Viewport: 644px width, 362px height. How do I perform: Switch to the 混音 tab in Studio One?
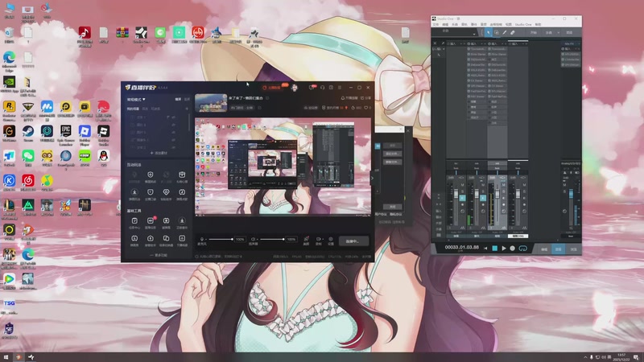tap(559, 249)
